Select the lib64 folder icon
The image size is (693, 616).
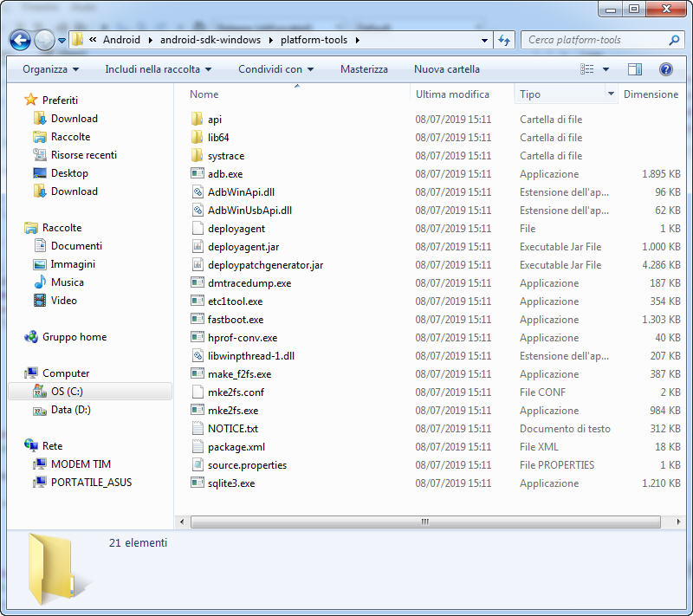point(198,137)
